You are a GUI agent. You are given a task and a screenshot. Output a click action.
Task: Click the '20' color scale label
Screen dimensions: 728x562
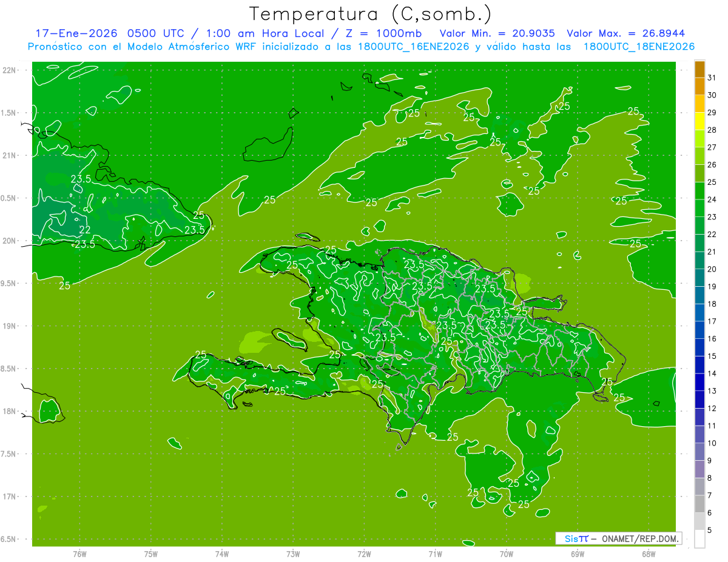tap(712, 269)
